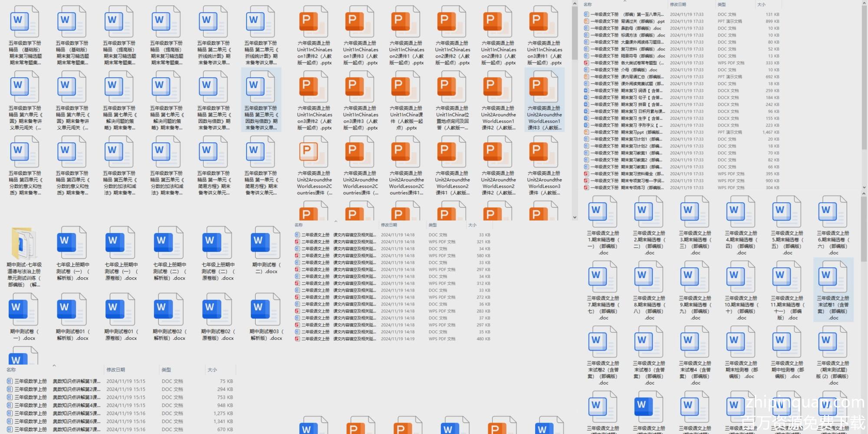
Task: Sort 二年级语文上册 list by 类型 column
Action: tap(433, 225)
